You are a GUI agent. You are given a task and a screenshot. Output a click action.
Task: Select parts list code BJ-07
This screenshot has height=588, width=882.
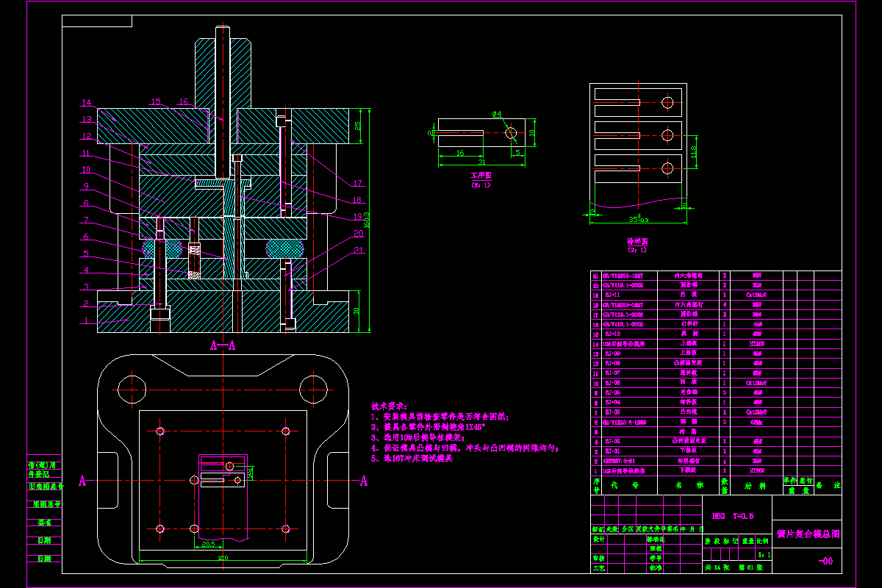613,373
